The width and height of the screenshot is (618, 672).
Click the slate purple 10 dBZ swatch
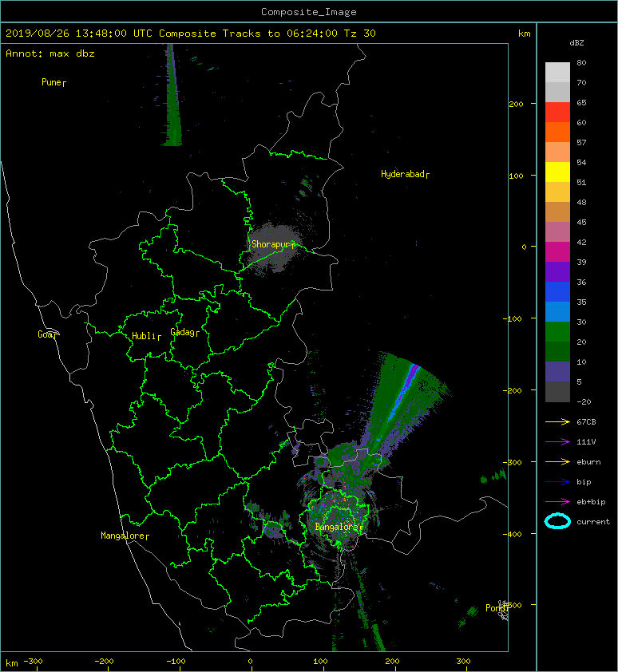557,371
